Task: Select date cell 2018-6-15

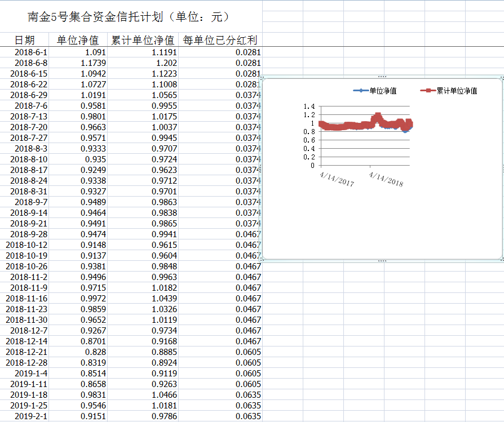Action: click(24, 74)
